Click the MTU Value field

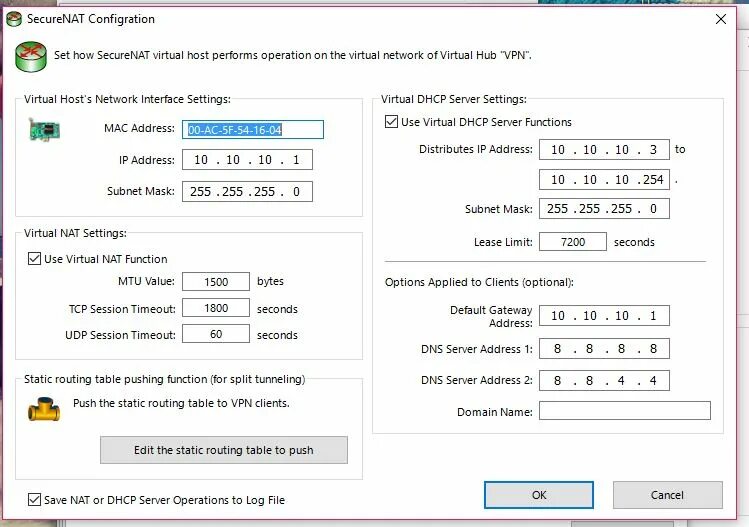(x=216, y=282)
